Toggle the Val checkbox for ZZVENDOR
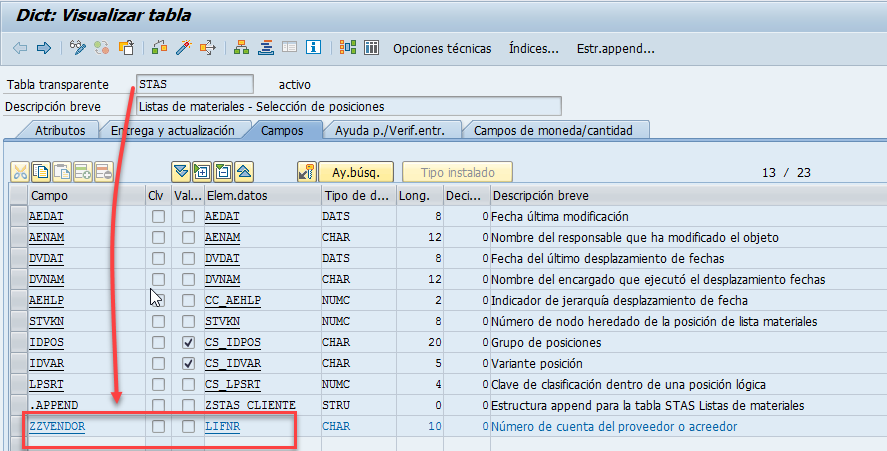The width and height of the screenshot is (887, 451). click(x=188, y=426)
